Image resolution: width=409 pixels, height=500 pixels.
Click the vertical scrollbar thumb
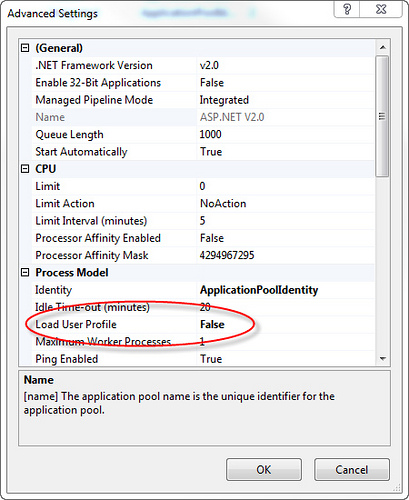(382, 116)
